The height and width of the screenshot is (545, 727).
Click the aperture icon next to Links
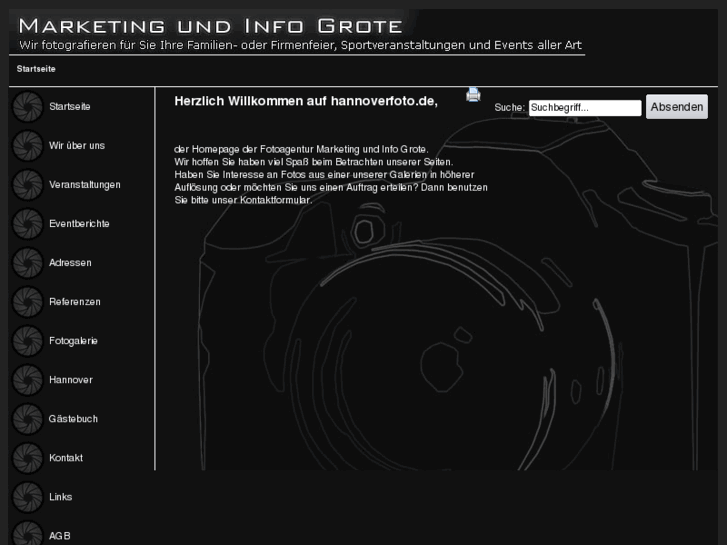click(27, 497)
